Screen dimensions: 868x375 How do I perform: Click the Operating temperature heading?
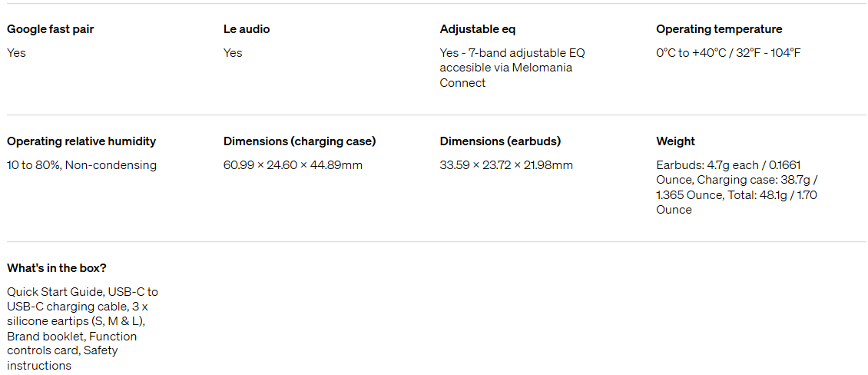pos(719,29)
